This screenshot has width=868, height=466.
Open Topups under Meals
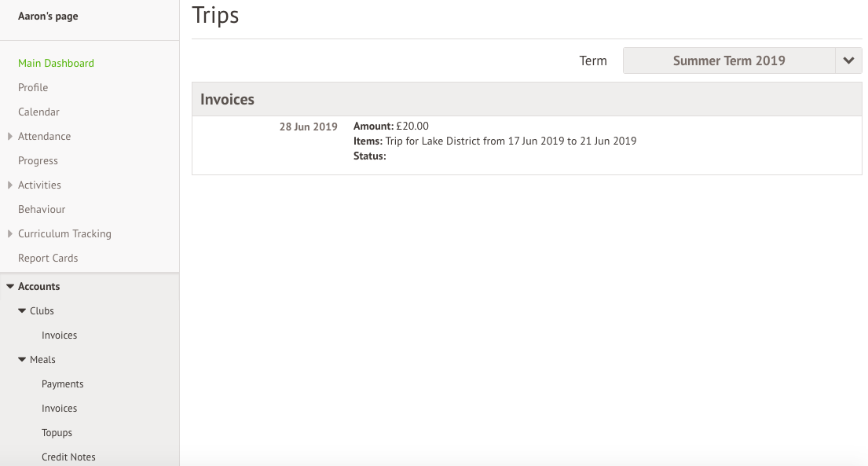[x=57, y=433]
